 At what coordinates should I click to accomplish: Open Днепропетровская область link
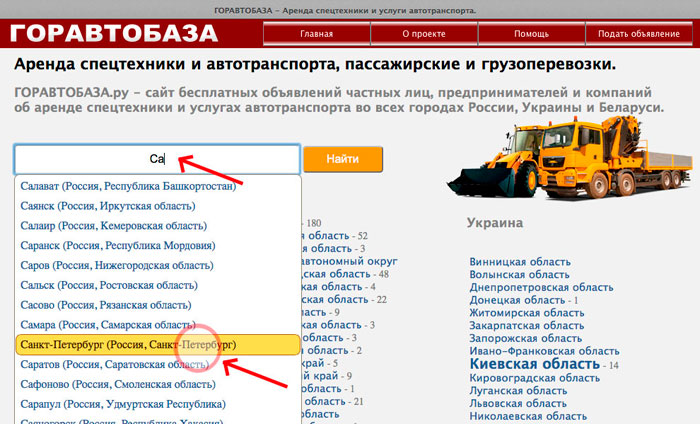tap(541, 287)
